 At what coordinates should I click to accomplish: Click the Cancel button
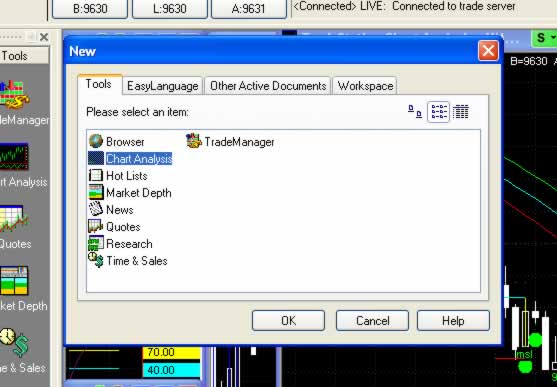coord(372,321)
